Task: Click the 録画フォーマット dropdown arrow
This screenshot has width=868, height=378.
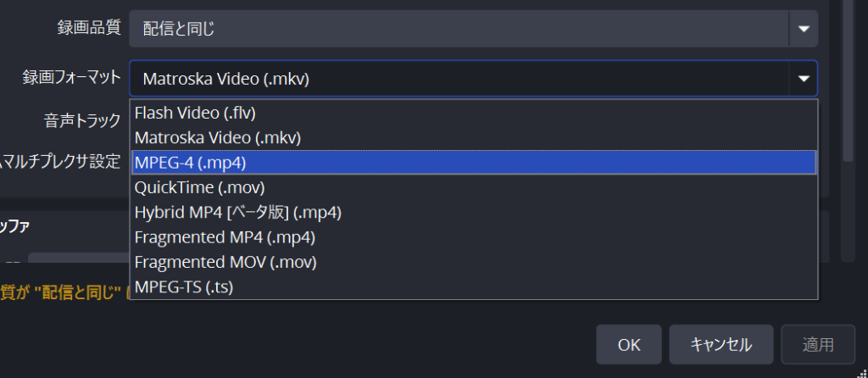Action: point(804,79)
